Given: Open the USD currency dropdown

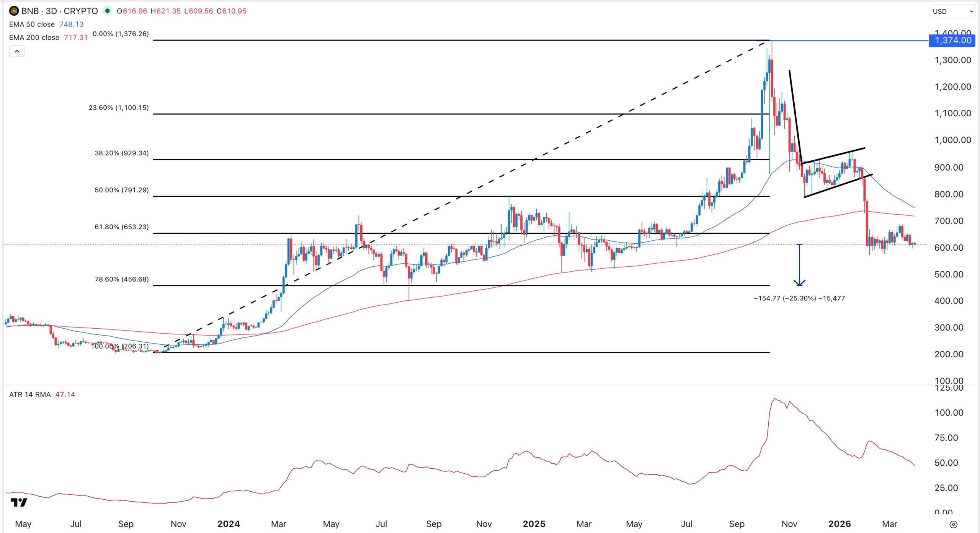Looking at the screenshot, I should pyautogui.click(x=953, y=11).
